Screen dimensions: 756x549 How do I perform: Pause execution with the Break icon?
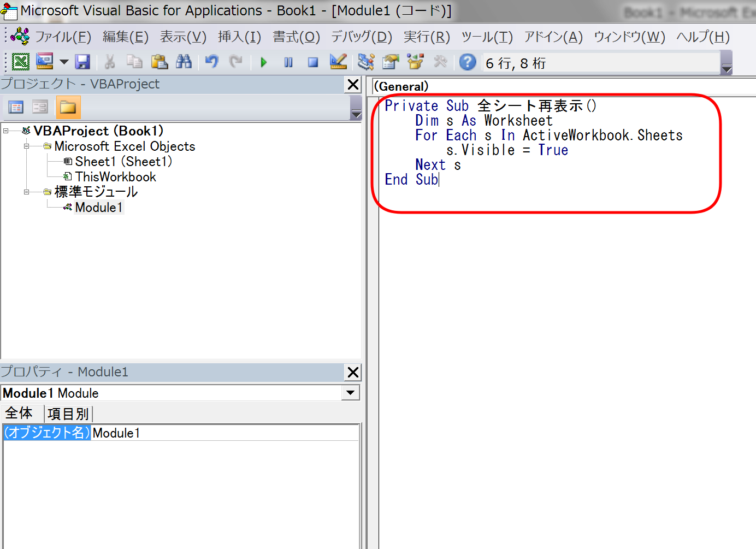tap(288, 62)
